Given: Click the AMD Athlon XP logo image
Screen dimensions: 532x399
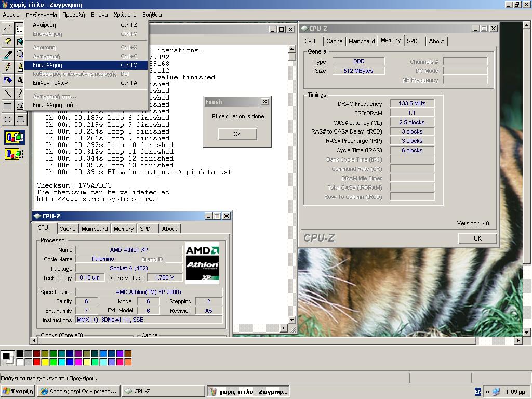Looking at the screenshot, I should (x=202, y=263).
